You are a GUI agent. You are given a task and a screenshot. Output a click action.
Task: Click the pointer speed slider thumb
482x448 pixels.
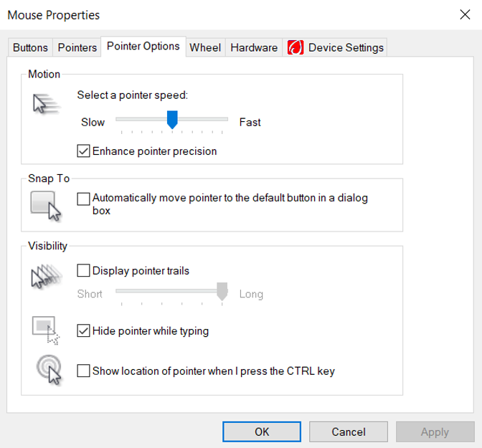[x=172, y=120]
